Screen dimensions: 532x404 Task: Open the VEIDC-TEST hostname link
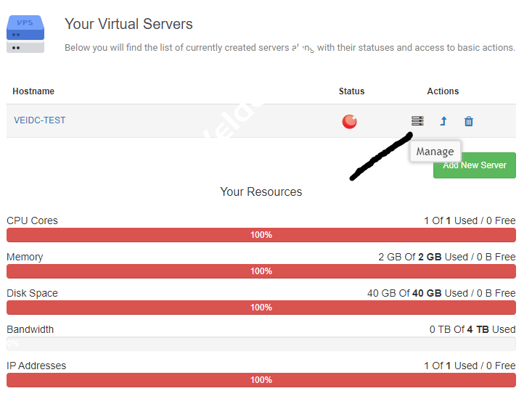pyautogui.click(x=40, y=120)
